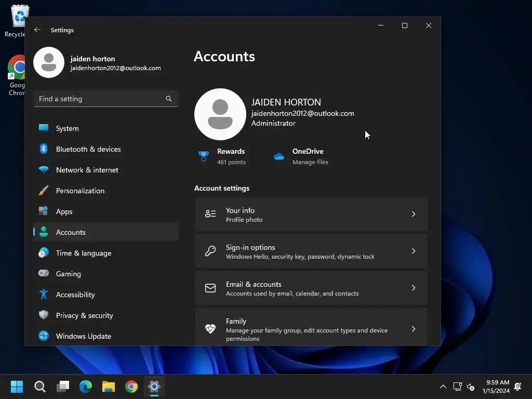This screenshot has height=399, width=532.
Task: Expand Family chevron
Action: [413, 329]
